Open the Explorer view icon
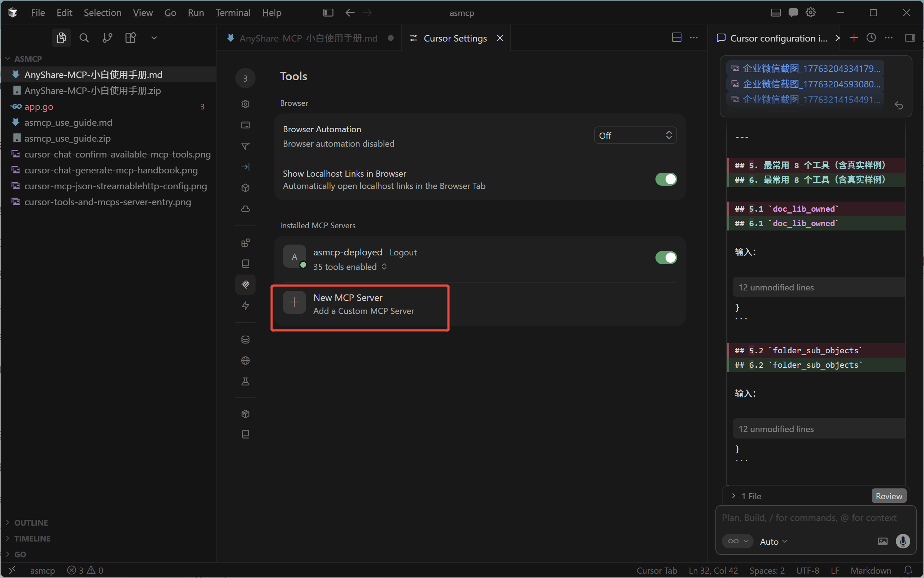Screen dimensions: 924x578 point(61,38)
